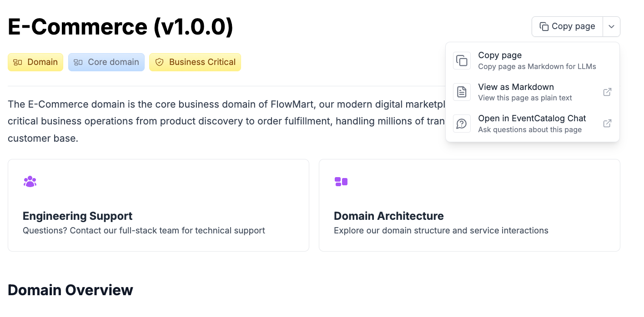Click the copy icon inside the Copy page button
The width and height of the screenshot is (644, 317).
coord(544,26)
